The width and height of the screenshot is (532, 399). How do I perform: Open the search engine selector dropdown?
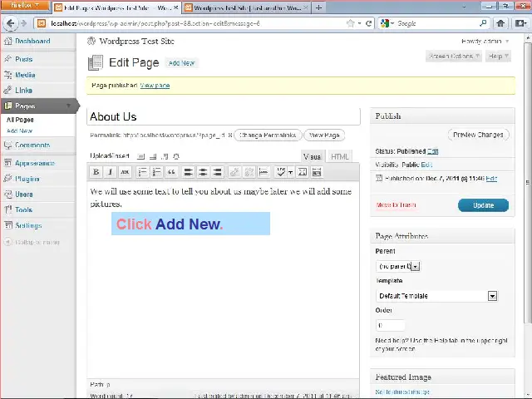387,23
